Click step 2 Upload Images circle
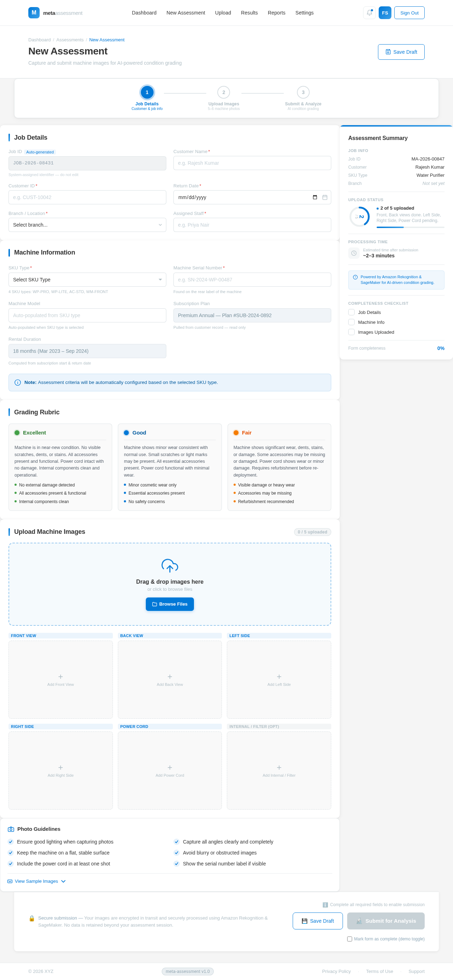The width and height of the screenshot is (453, 980). (224, 92)
